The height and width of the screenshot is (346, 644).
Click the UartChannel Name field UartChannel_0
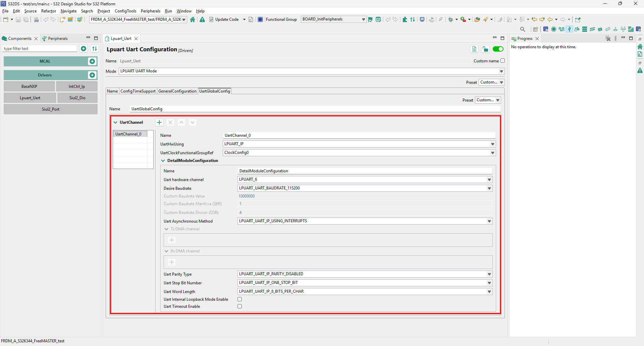pyautogui.click(x=359, y=135)
